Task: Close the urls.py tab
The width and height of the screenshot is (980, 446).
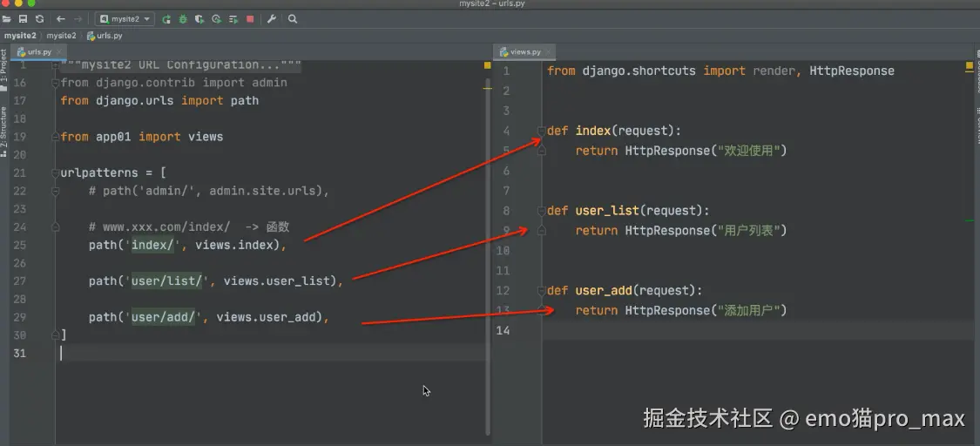Action: pyautogui.click(x=58, y=52)
